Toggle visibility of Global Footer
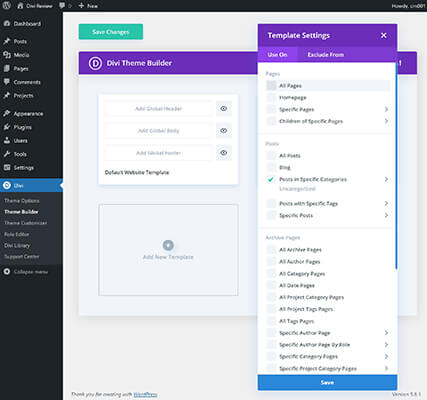The width and height of the screenshot is (427, 400). click(224, 153)
